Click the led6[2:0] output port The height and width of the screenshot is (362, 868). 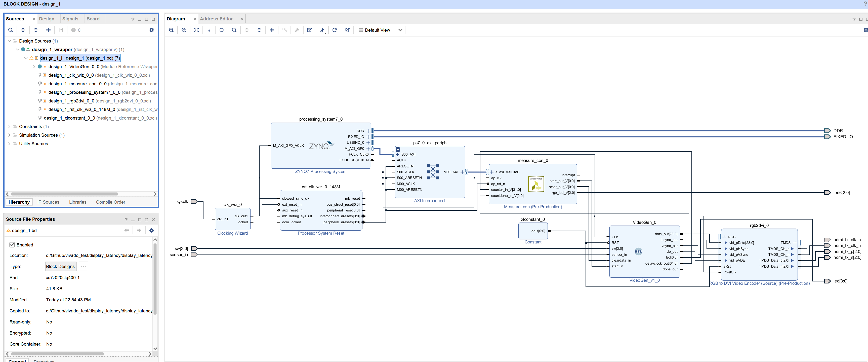pos(827,193)
